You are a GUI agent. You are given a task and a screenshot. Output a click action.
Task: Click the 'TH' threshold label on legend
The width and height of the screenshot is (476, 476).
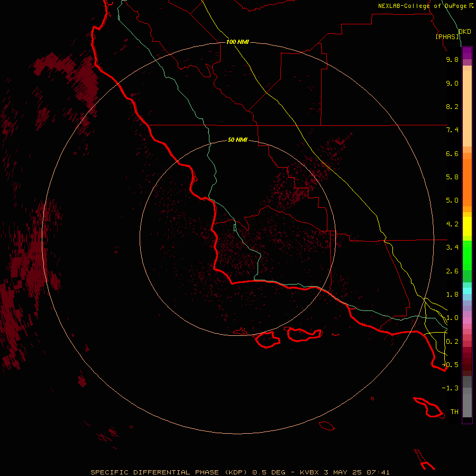coord(454,412)
